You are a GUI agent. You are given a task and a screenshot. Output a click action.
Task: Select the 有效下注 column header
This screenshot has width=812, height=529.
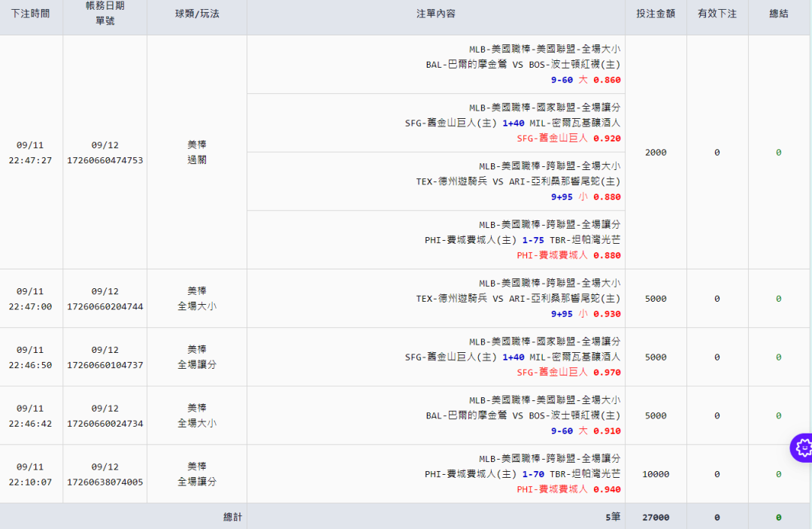[717, 14]
